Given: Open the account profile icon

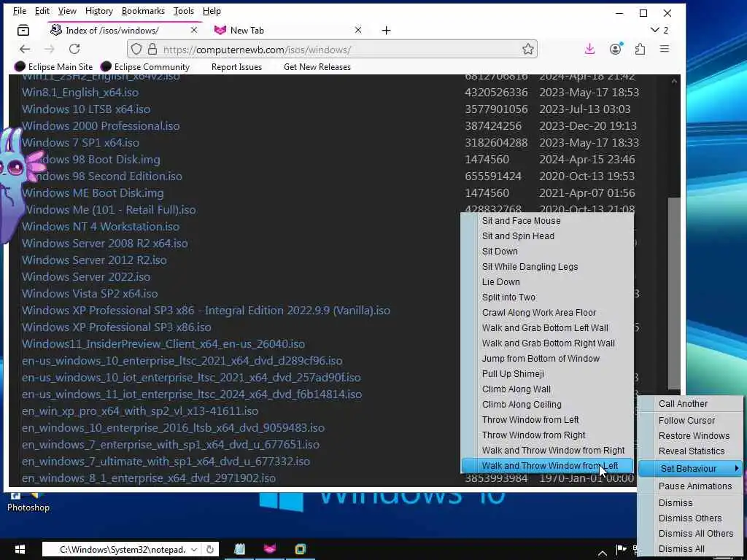Looking at the screenshot, I should tap(616, 49).
